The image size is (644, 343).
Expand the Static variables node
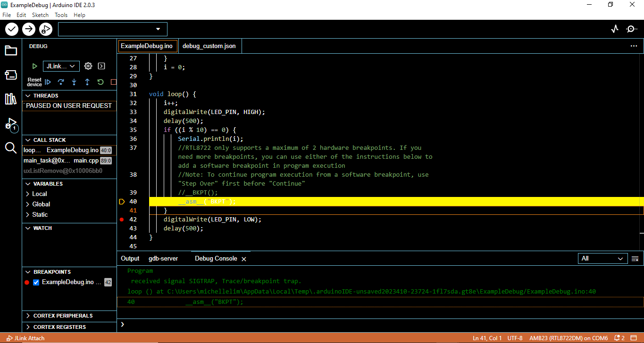click(69, 215)
